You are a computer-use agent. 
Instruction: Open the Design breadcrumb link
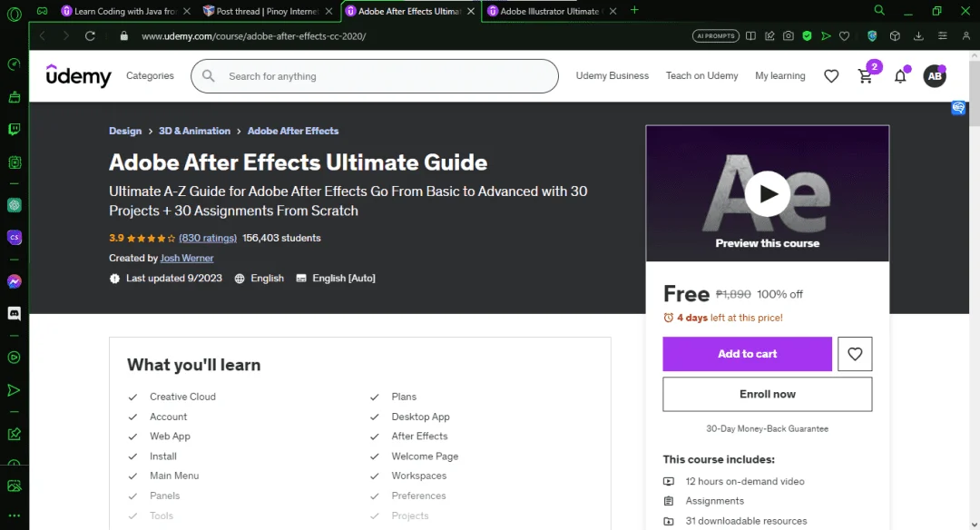tap(125, 131)
